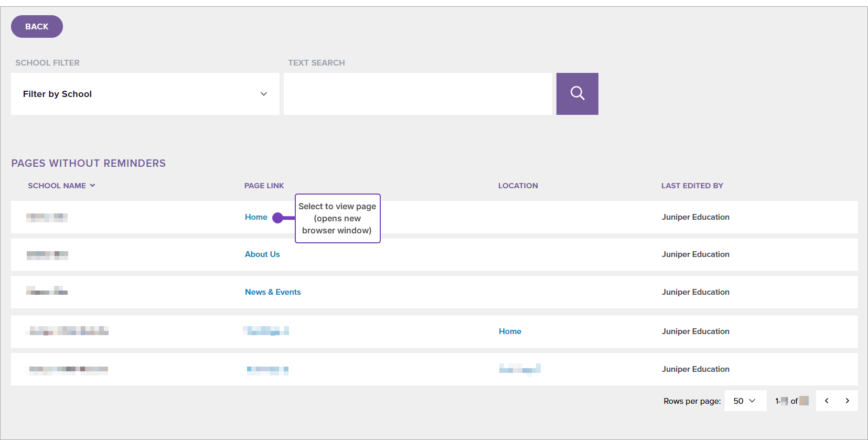Open the About Us page link
The image size is (868, 440).
click(262, 254)
